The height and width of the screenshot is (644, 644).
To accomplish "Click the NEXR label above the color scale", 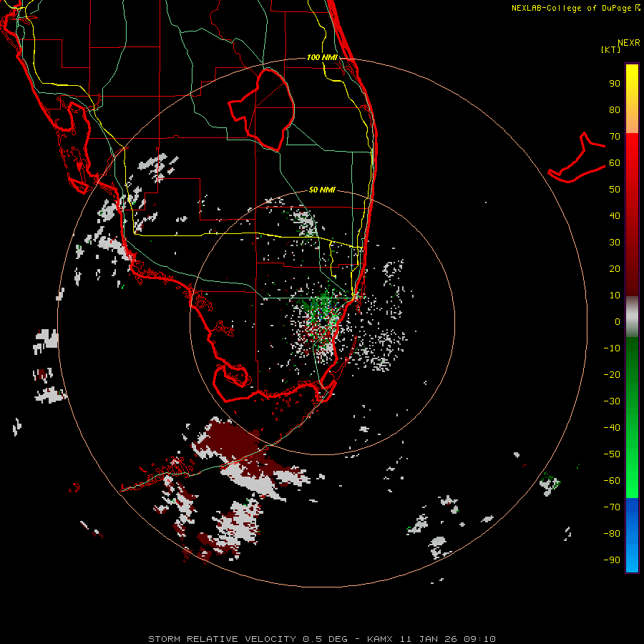I will 628,43.
